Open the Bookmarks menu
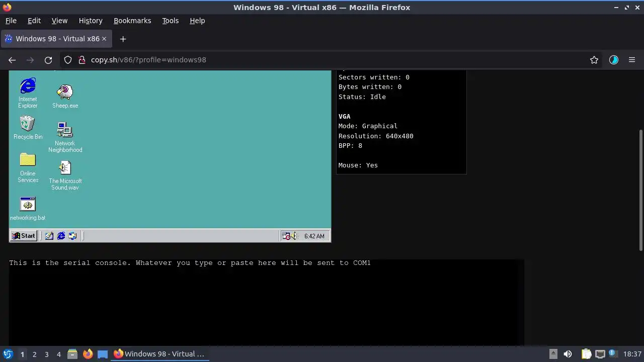This screenshot has height=362, width=644. [x=132, y=21]
